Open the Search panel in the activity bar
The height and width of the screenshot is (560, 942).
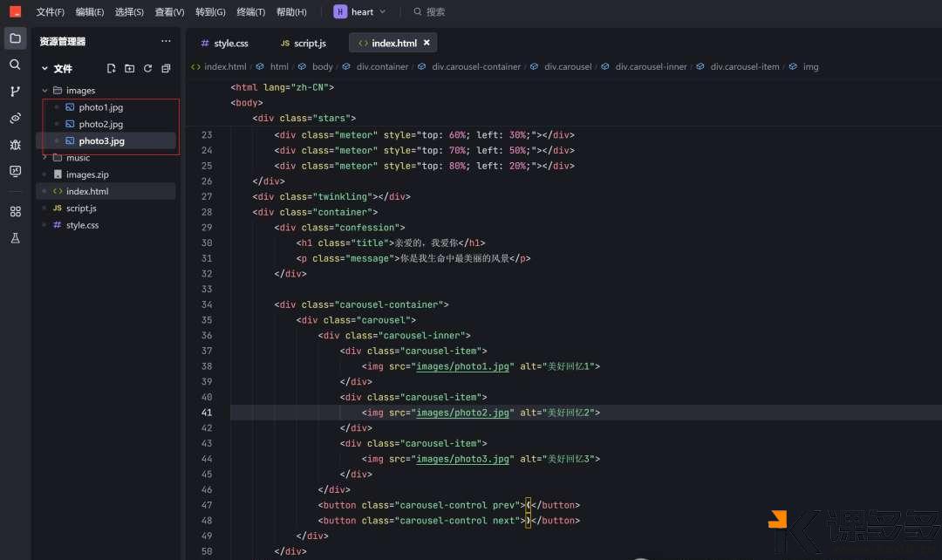tap(15, 65)
